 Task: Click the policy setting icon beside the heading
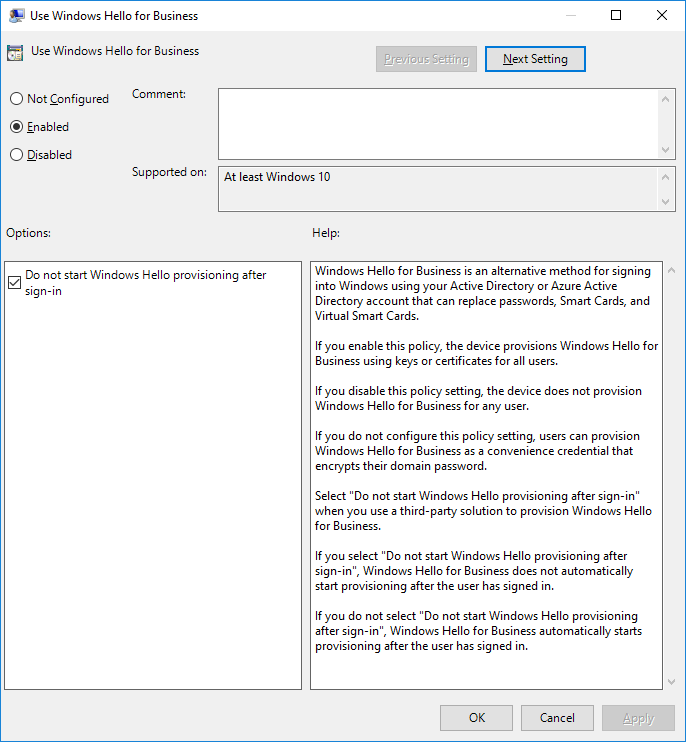point(16,52)
